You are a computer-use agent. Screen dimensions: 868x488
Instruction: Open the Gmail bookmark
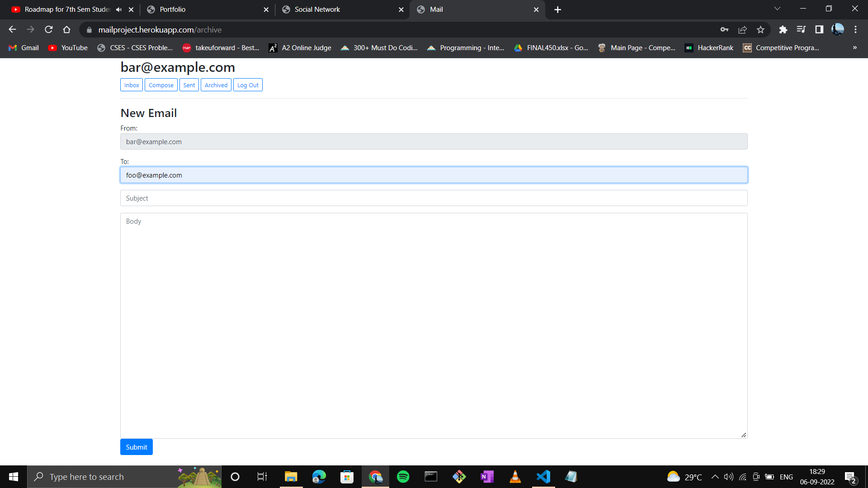(x=23, y=47)
